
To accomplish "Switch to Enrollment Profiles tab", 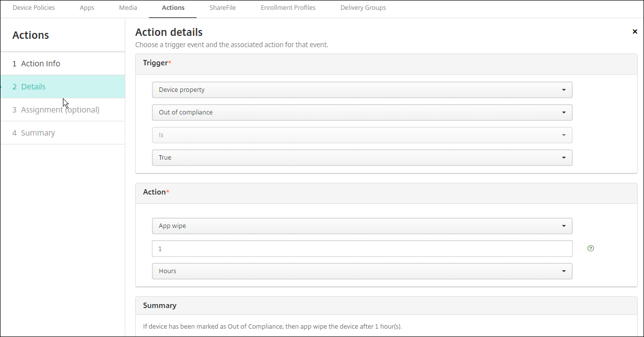I will (288, 8).
